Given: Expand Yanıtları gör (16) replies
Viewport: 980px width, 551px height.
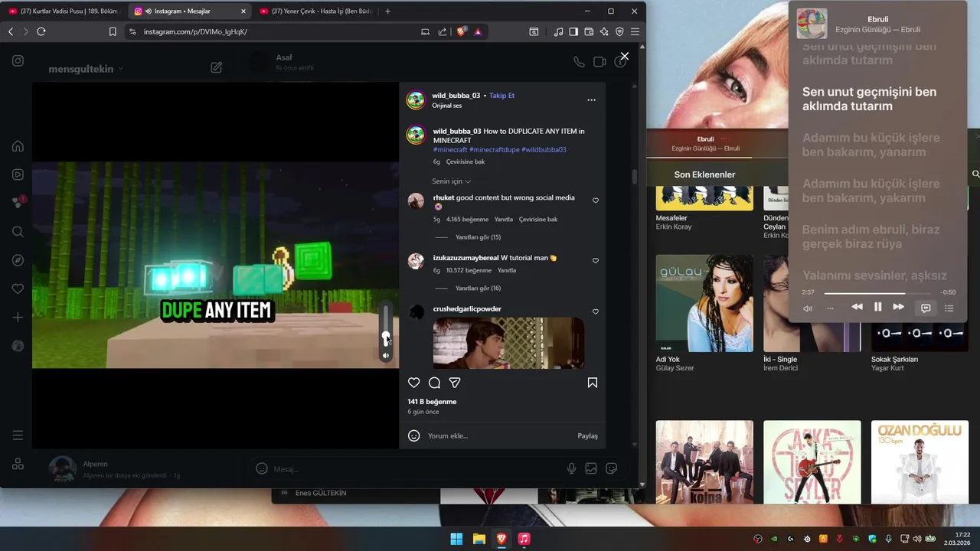Looking at the screenshot, I should 478,289.
